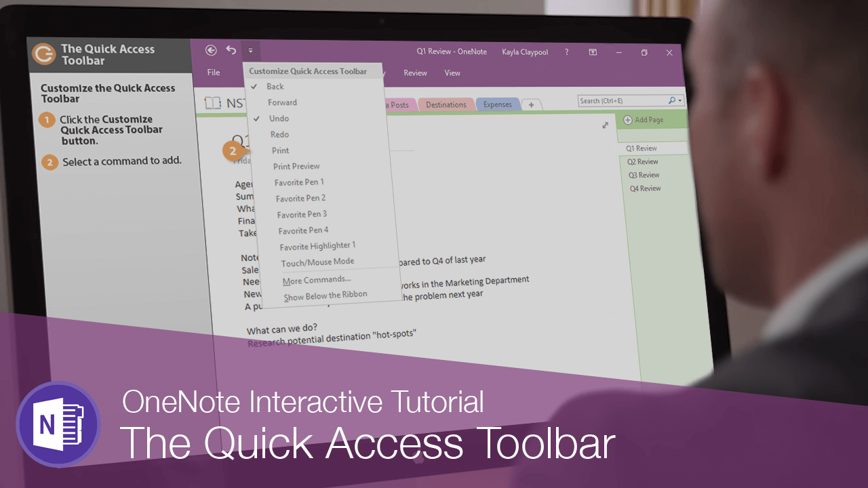Click the CustomGuide logo icon
This screenshot has height=488, width=868.
[x=45, y=54]
